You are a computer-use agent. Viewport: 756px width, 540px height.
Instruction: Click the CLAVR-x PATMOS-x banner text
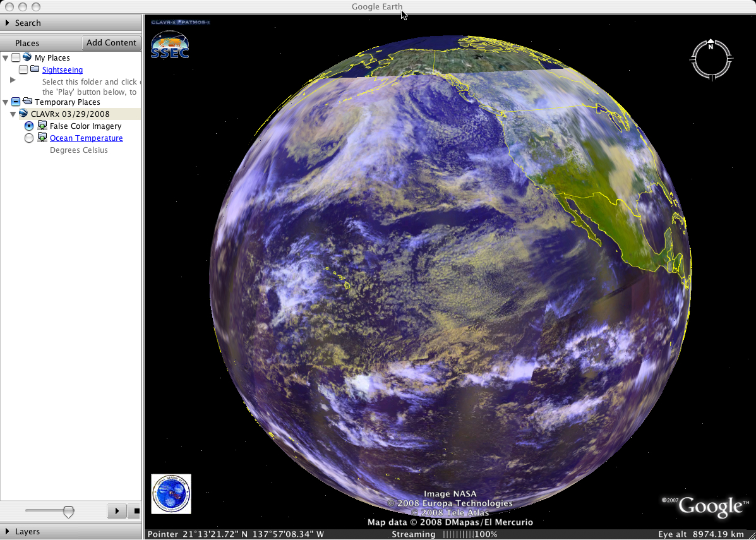181,22
